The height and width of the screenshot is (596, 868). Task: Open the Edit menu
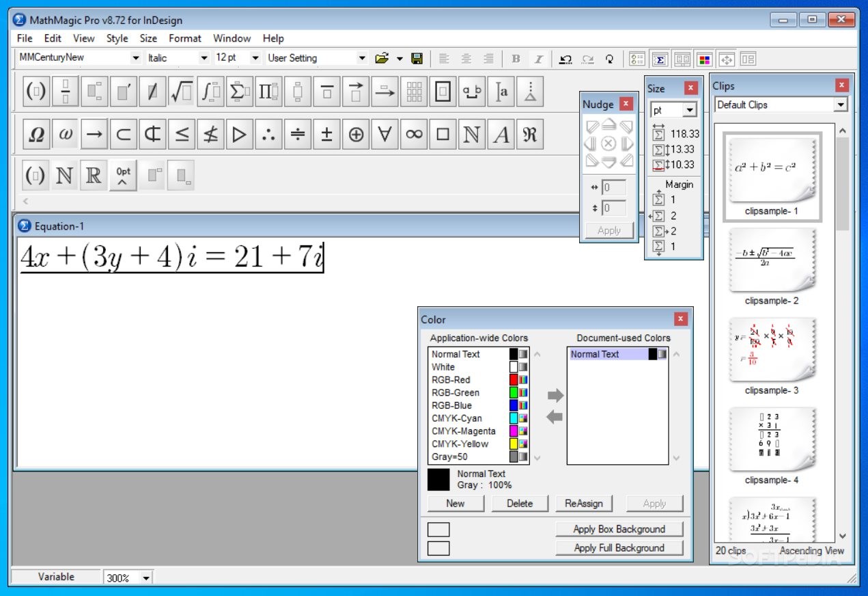click(x=53, y=38)
